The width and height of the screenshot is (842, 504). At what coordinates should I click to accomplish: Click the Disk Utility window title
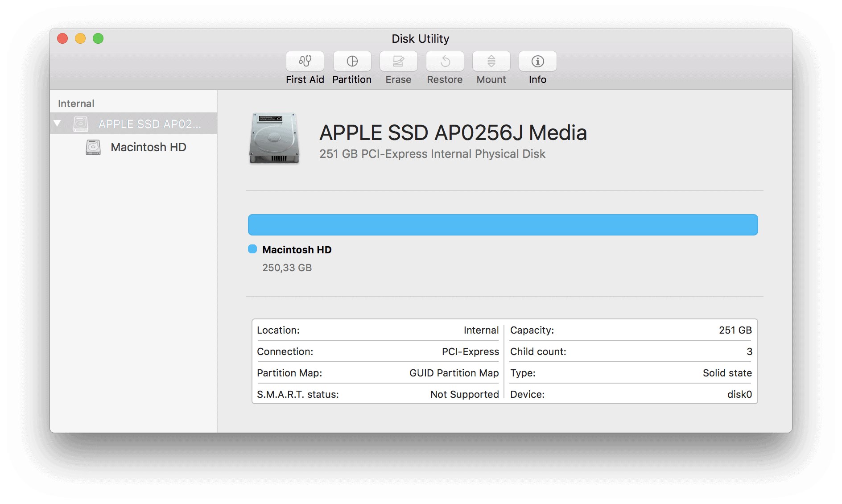(x=420, y=39)
